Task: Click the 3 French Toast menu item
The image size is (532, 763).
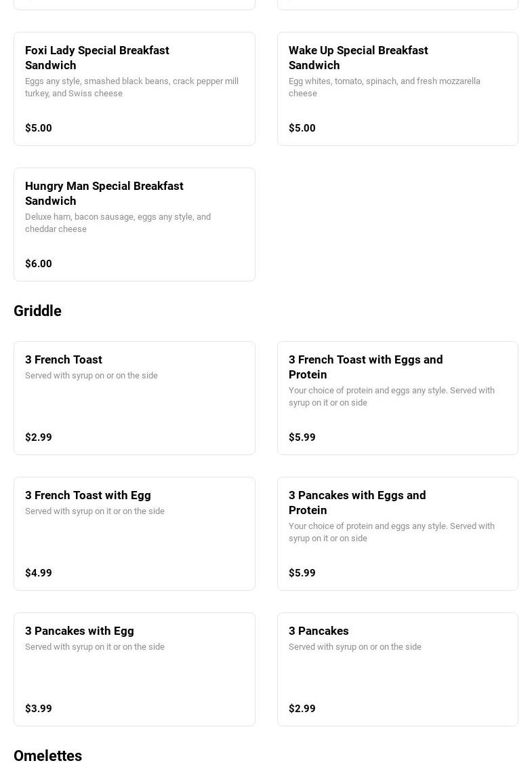Action: tap(64, 359)
